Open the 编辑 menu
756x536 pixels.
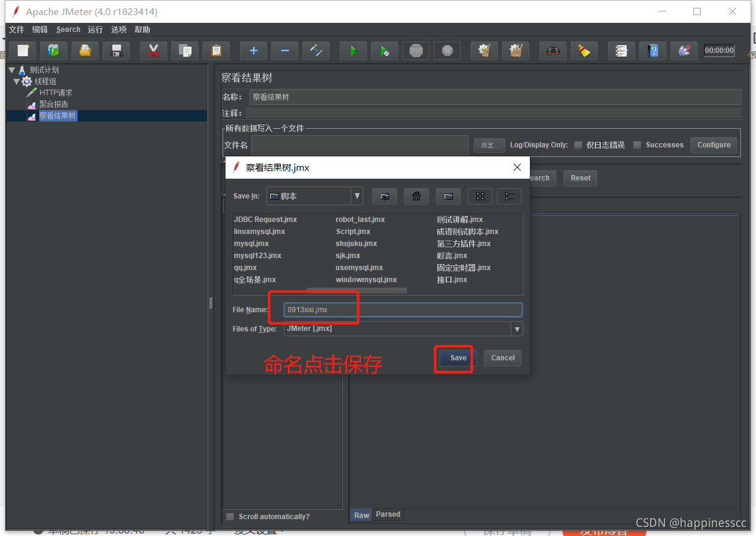coord(40,29)
